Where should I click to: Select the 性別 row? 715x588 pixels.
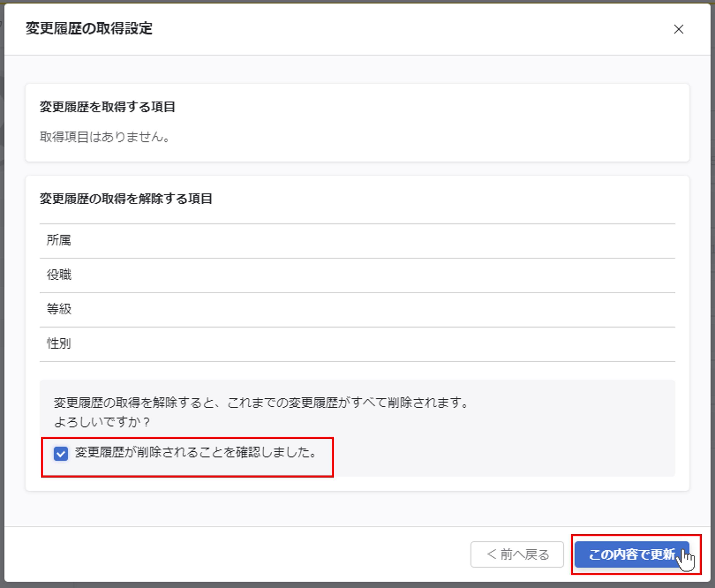point(357,344)
